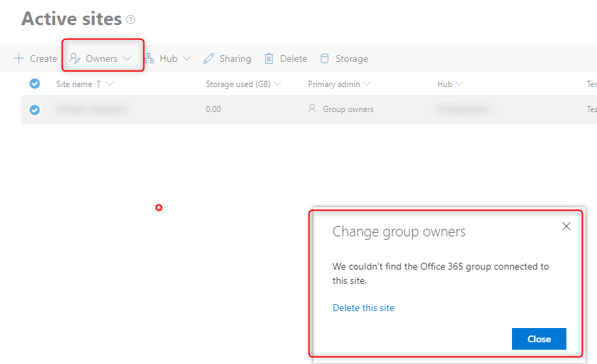Open the Owners menu in toolbar
The width and height of the screenshot is (597, 364).
point(101,58)
